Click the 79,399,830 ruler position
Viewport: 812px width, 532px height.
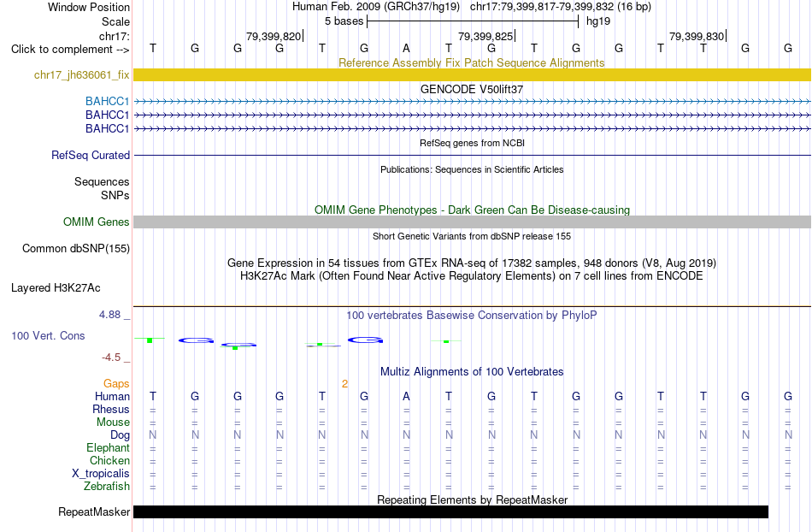point(697,36)
